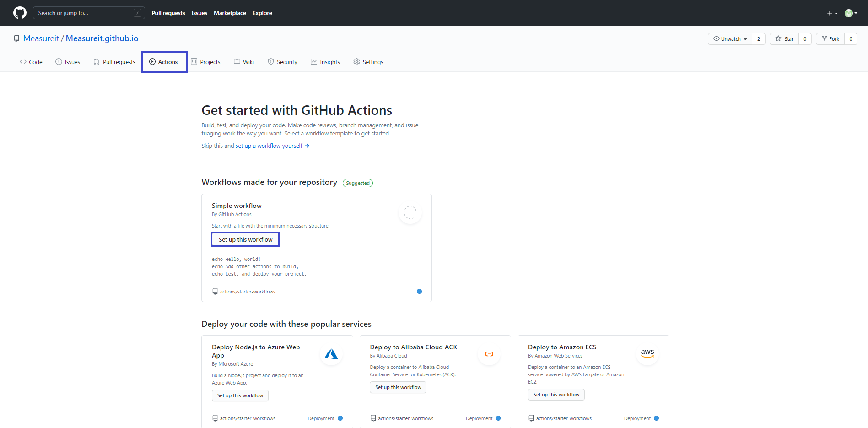This screenshot has height=428, width=868.
Task: Click the Code brackets icon
Action: 23,62
